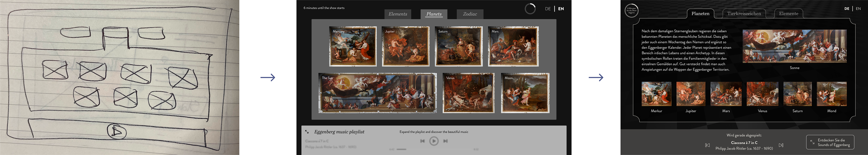Open the Merkur painting thumbnail

[656, 94]
